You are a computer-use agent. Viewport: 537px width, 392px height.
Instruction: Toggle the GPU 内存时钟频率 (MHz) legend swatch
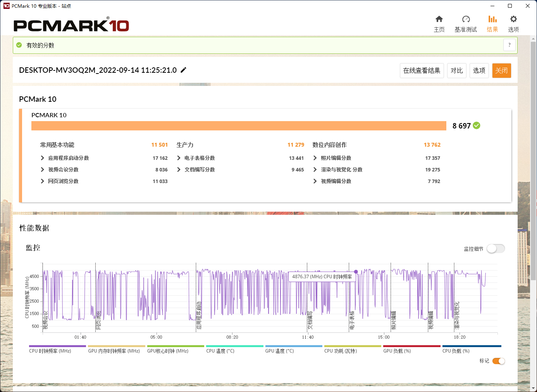[117, 346]
